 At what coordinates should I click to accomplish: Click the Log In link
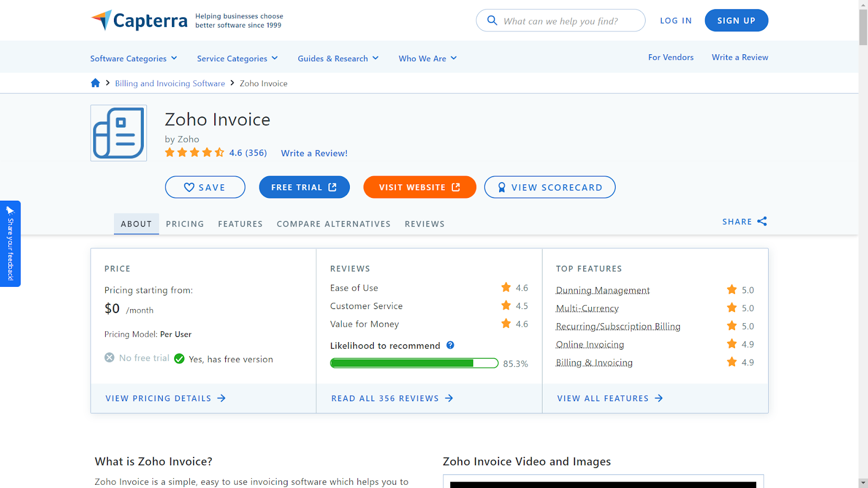pos(676,21)
